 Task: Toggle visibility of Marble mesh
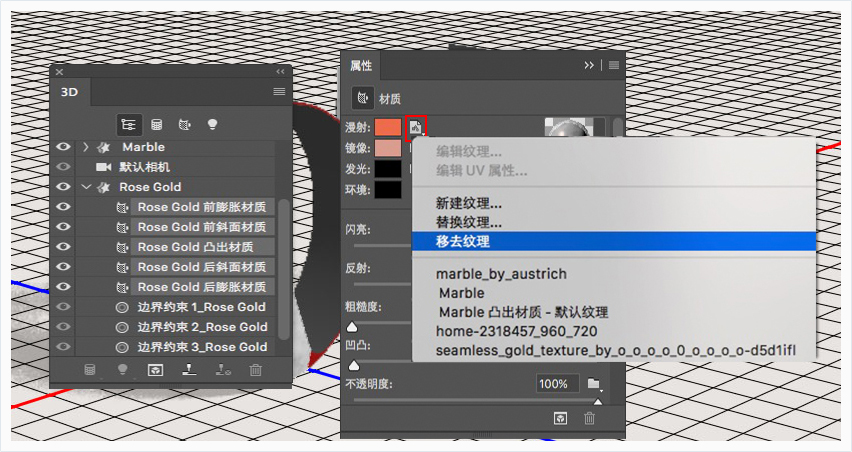point(64,147)
